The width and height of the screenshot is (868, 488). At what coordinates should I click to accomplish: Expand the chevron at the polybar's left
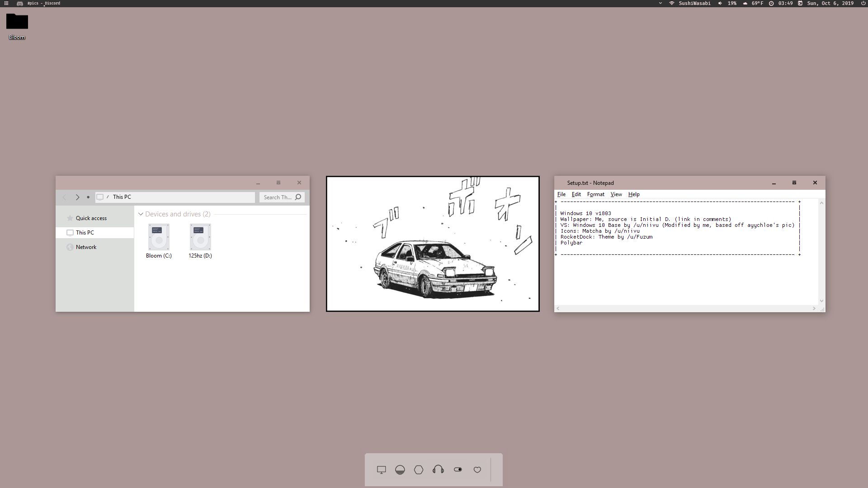(660, 3)
